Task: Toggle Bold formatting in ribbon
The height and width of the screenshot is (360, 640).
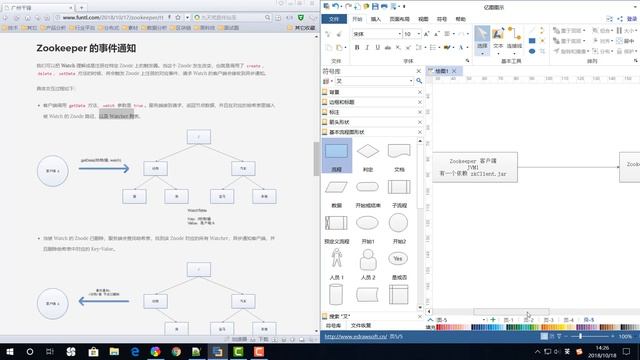Action: 357,47
